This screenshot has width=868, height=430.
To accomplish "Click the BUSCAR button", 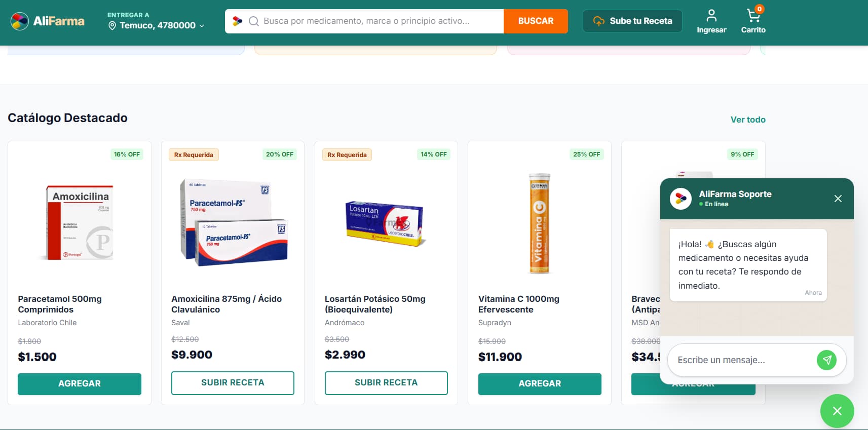I will (535, 21).
